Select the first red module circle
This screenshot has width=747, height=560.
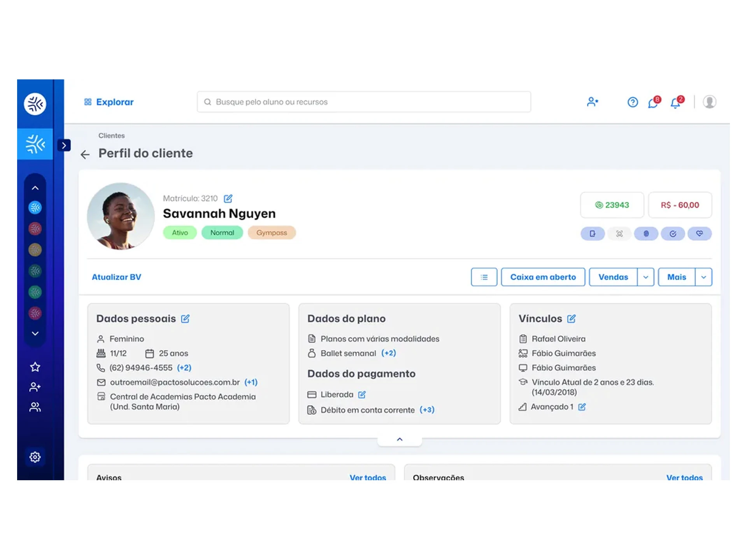[35, 228]
